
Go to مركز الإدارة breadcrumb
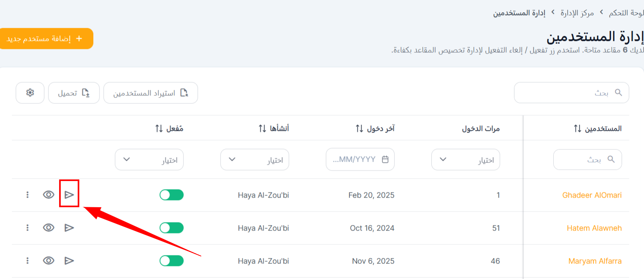coord(577,13)
